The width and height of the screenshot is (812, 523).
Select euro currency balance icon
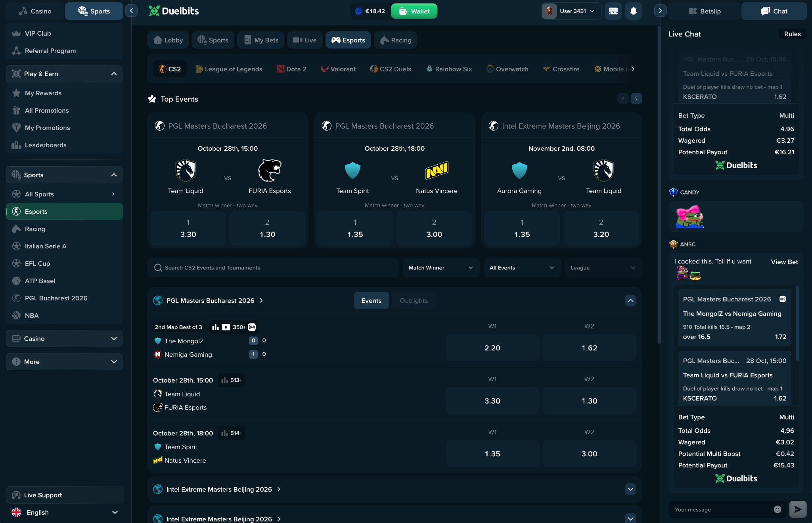tap(358, 11)
